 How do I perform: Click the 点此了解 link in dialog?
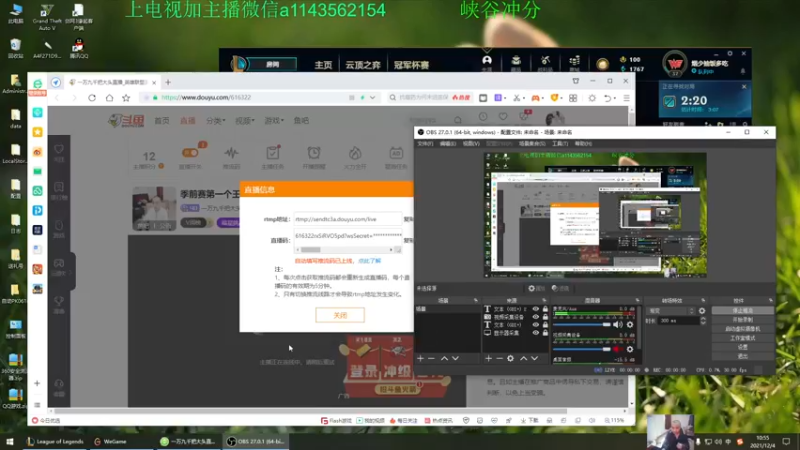369,261
